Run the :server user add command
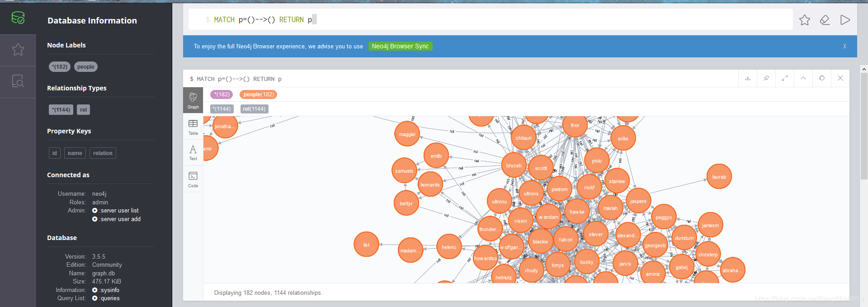Image resolution: width=868 pixels, height=307 pixels. tap(117, 219)
